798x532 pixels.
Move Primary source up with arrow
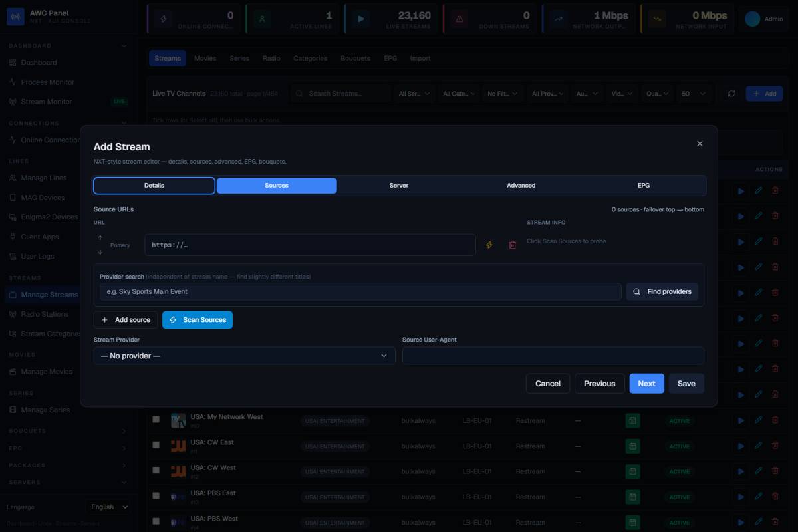pos(100,237)
